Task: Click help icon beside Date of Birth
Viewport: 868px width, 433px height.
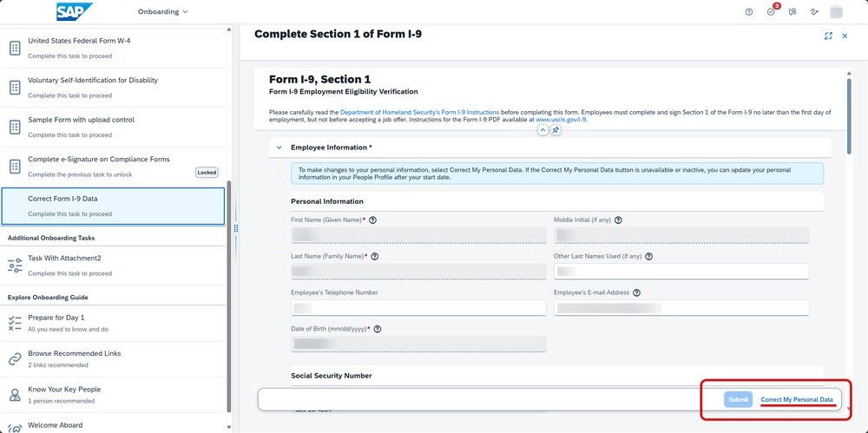Action: tap(378, 329)
